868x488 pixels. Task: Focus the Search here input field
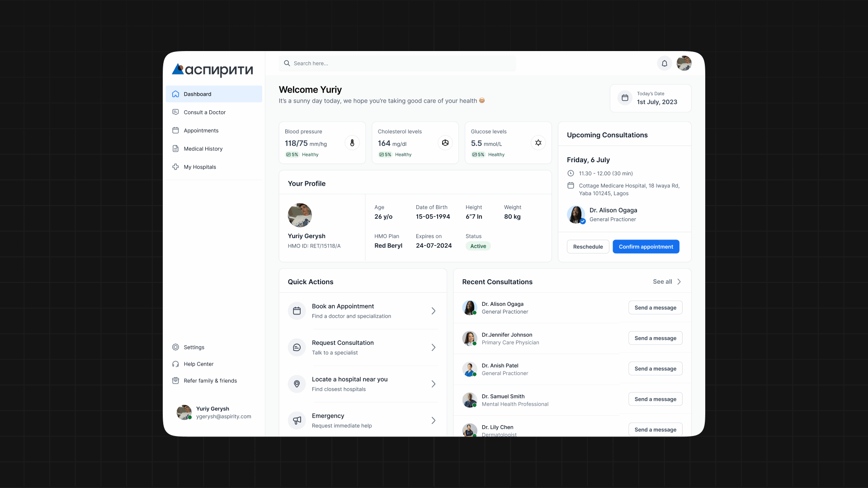398,64
